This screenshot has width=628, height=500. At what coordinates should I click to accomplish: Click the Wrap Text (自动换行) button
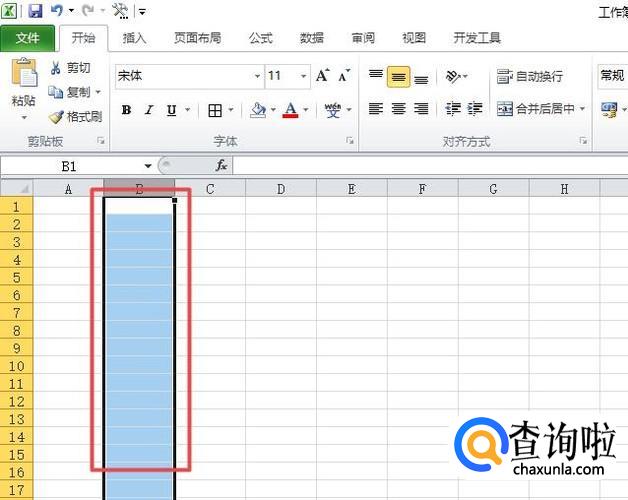529,76
